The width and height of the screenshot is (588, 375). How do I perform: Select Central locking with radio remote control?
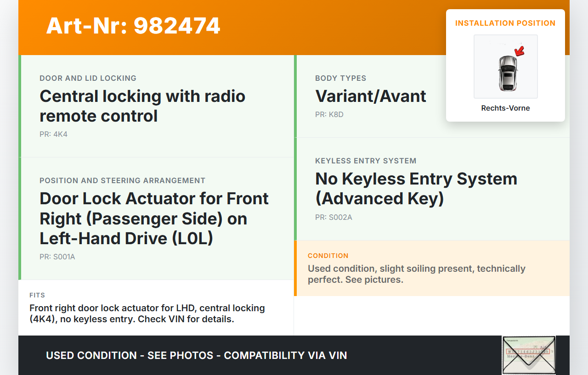pyautogui.click(x=142, y=106)
